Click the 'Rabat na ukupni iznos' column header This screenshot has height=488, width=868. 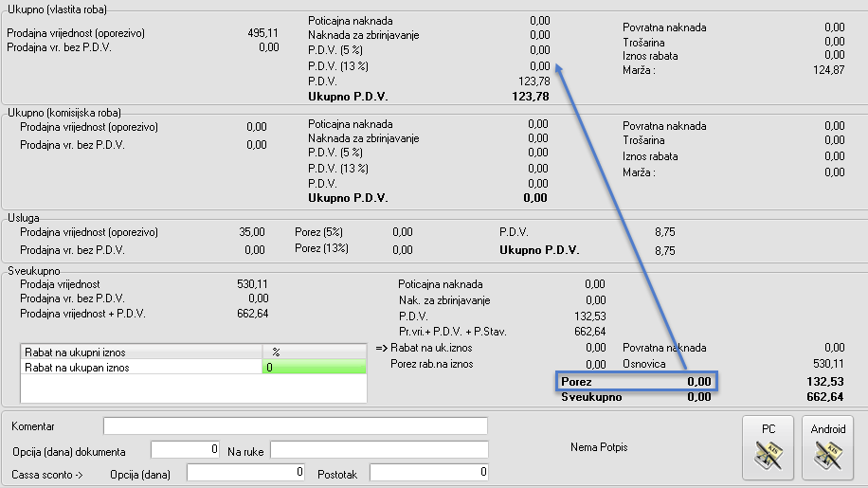tap(140, 352)
